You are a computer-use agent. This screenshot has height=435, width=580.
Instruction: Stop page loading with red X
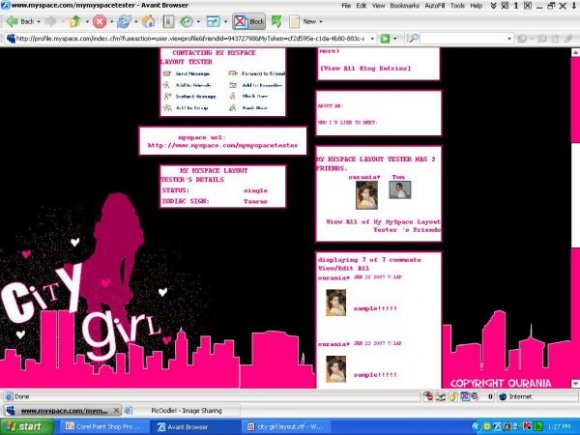tap(99, 21)
